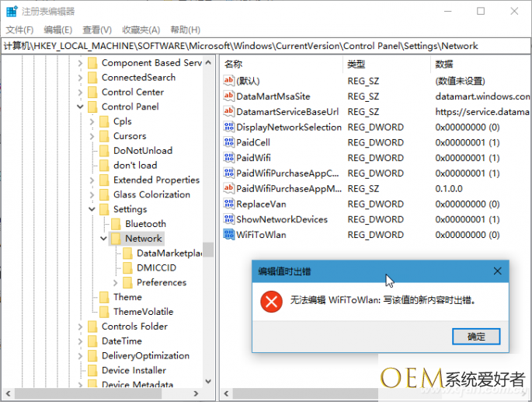Click the red error icon in dialog
The image size is (532, 402).
coord(271,302)
